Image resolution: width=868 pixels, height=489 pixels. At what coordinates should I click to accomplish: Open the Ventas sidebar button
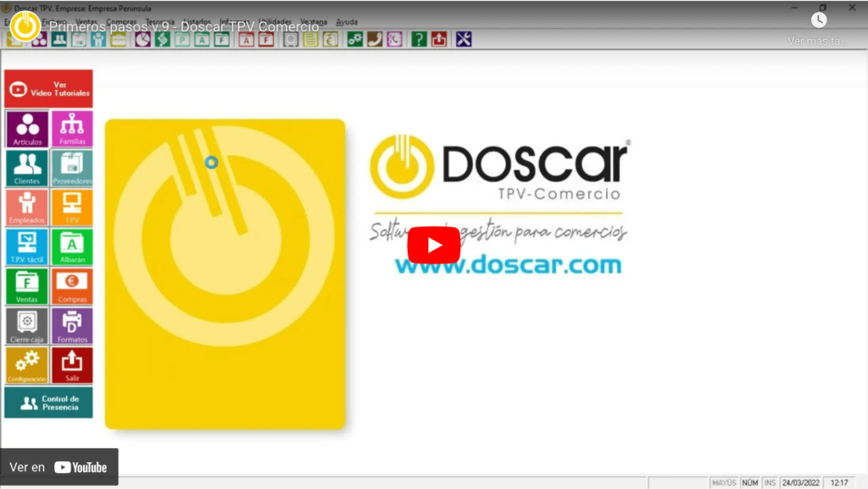pyautogui.click(x=27, y=286)
